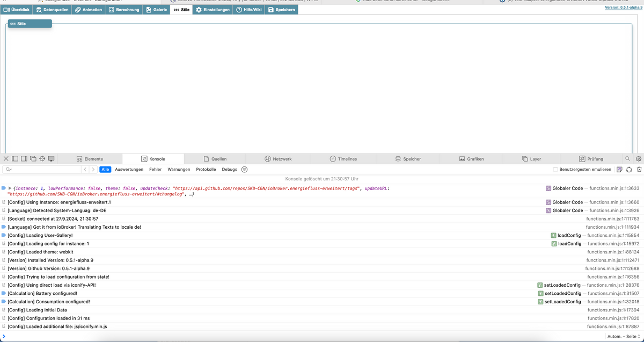Toggle the console filter options icon

[x=244, y=170]
